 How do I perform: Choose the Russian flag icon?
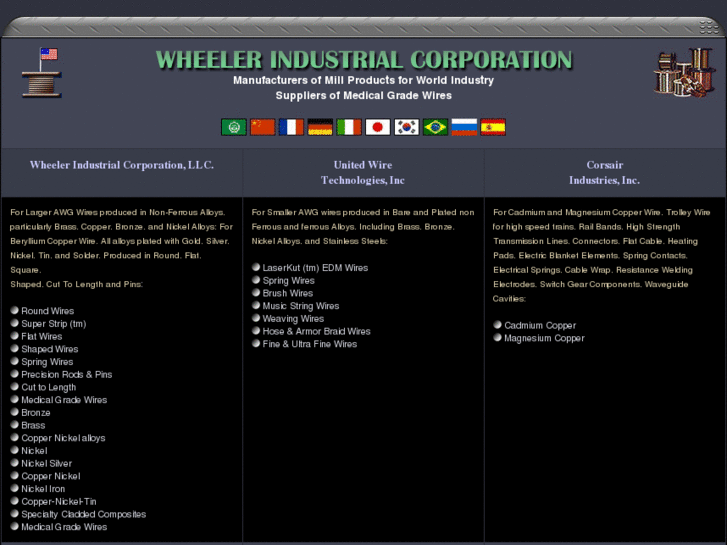[464, 127]
